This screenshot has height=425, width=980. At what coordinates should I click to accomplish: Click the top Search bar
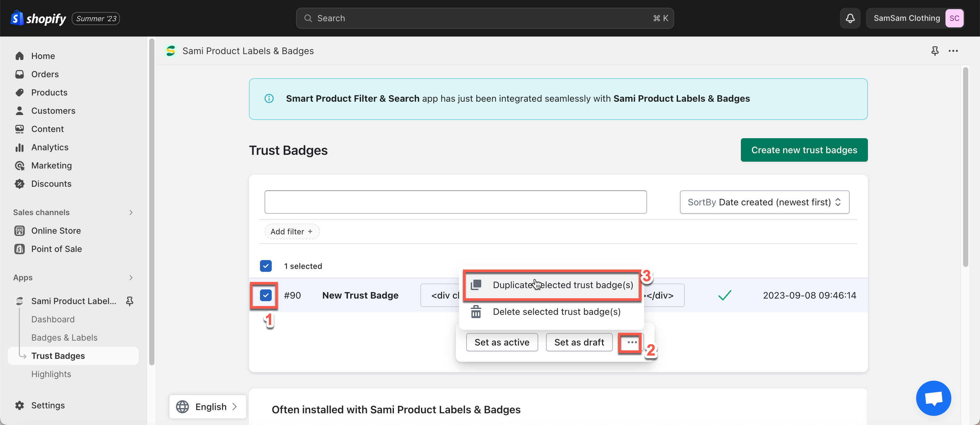click(x=485, y=18)
